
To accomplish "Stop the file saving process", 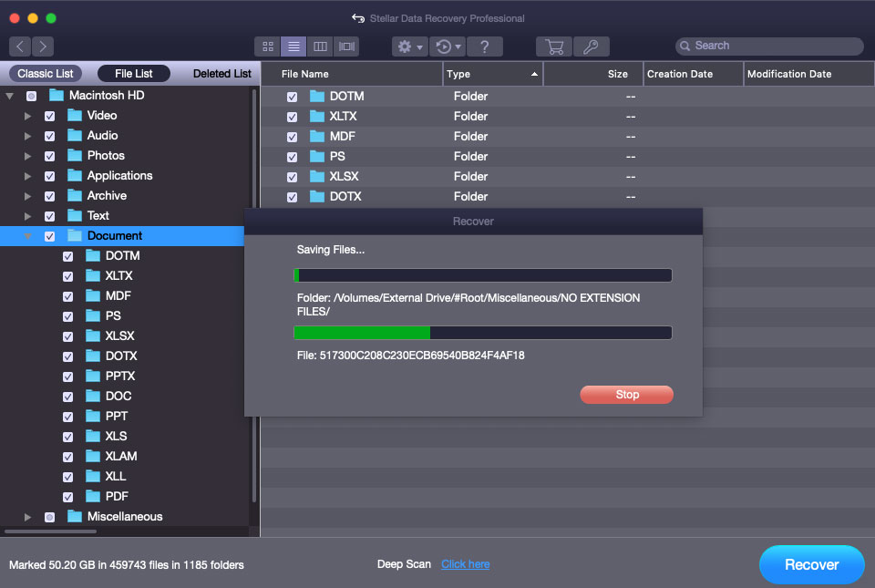I will [627, 395].
